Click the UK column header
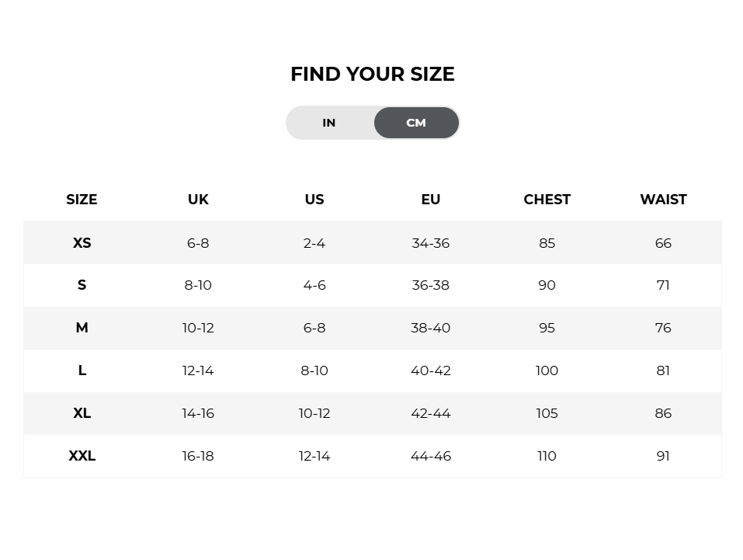The width and height of the screenshot is (743, 560). (198, 200)
